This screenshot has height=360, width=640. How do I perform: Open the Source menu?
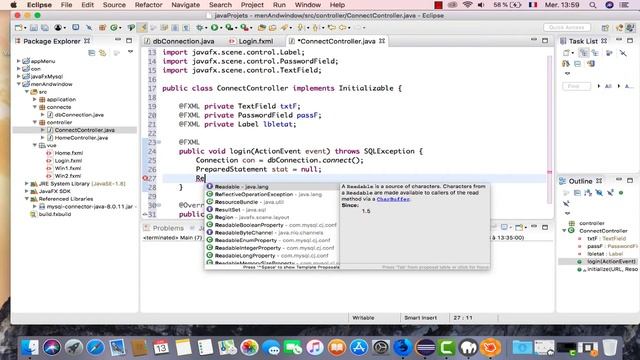(x=114, y=5)
